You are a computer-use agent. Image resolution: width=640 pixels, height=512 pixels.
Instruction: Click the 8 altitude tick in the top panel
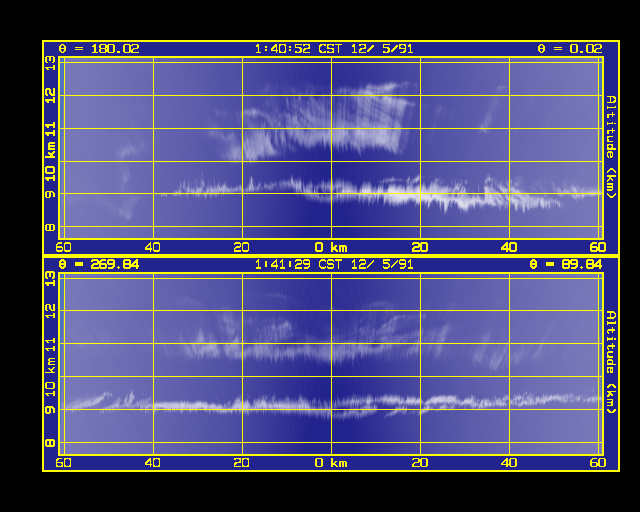click(50, 227)
